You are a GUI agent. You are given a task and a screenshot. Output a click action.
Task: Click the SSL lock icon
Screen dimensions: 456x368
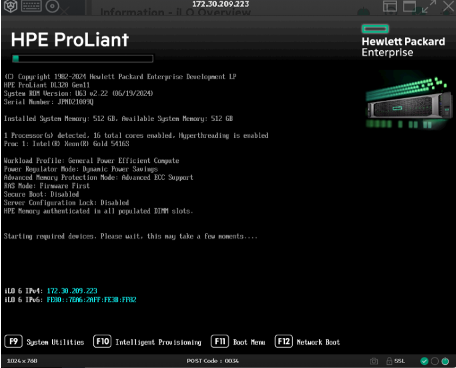pyautogui.click(x=389, y=361)
